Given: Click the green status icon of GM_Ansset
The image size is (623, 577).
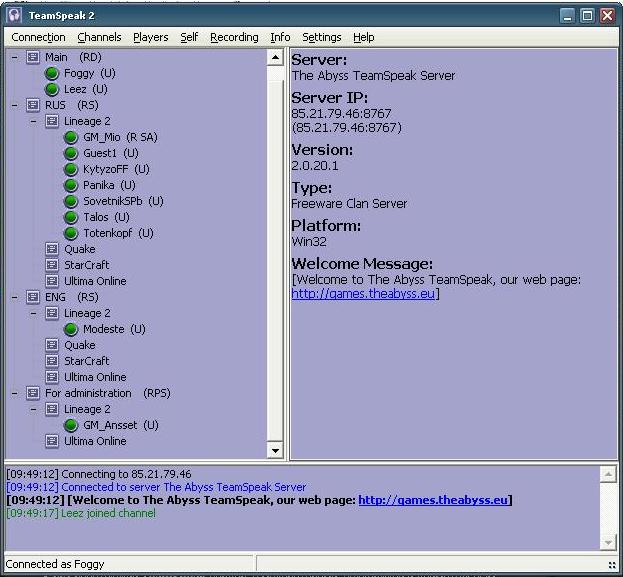Looking at the screenshot, I should click(71, 425).
